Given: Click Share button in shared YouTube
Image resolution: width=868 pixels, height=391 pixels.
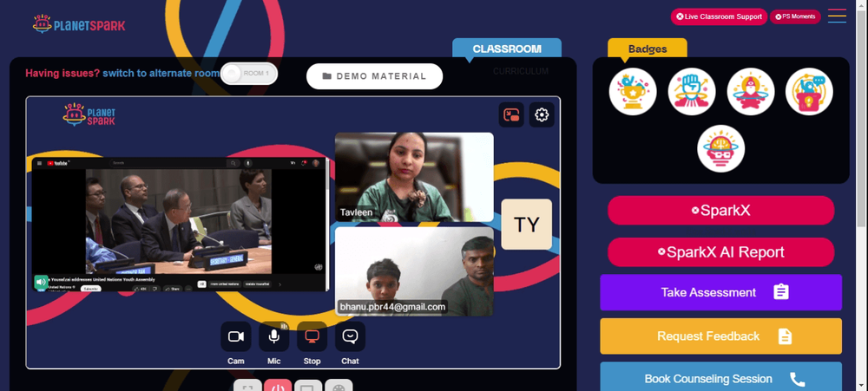Looking at the screenshot, I should [172, 288].
